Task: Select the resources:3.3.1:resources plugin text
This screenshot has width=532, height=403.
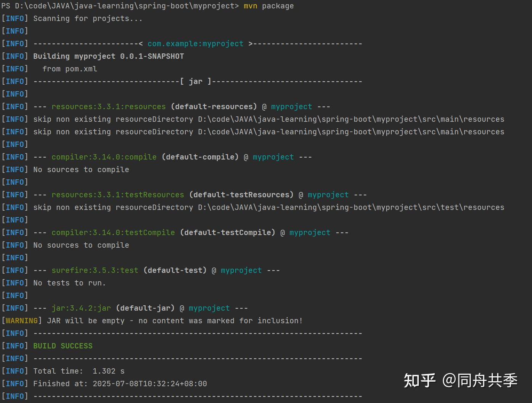Action: [x=108, y=106]
